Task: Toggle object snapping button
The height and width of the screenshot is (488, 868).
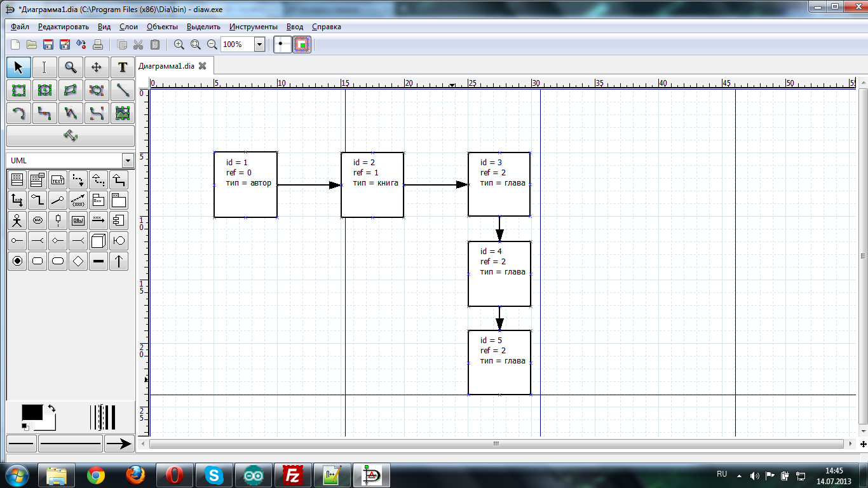Action: tap(302, 44)
